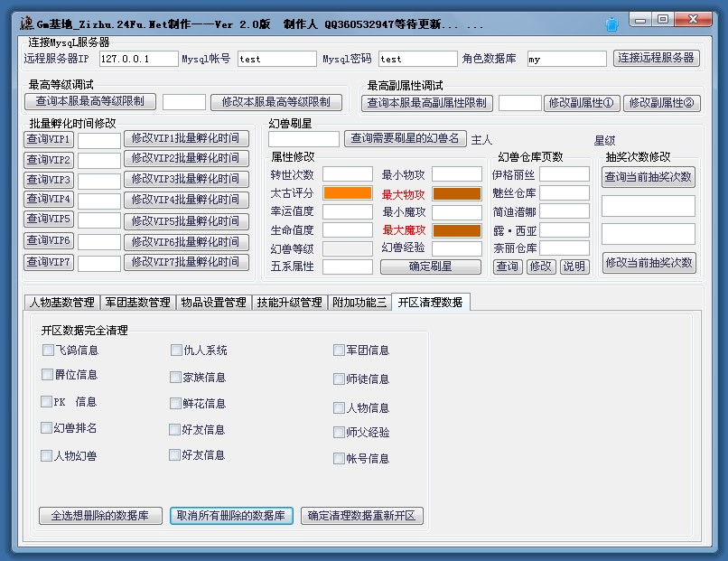Click 查询本服最高等级限制 button
This screenshot has width=728, height=561.
[x=90, y=101]
